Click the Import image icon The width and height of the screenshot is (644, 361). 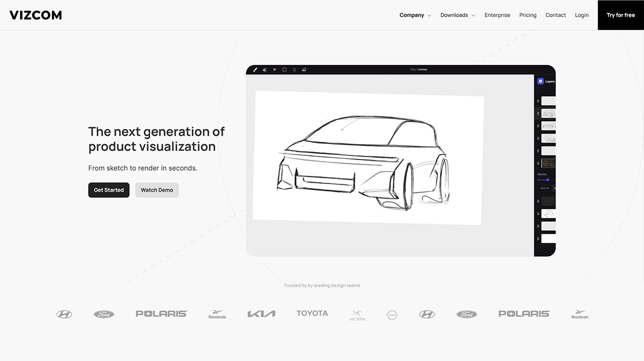(x=304, y=69)
